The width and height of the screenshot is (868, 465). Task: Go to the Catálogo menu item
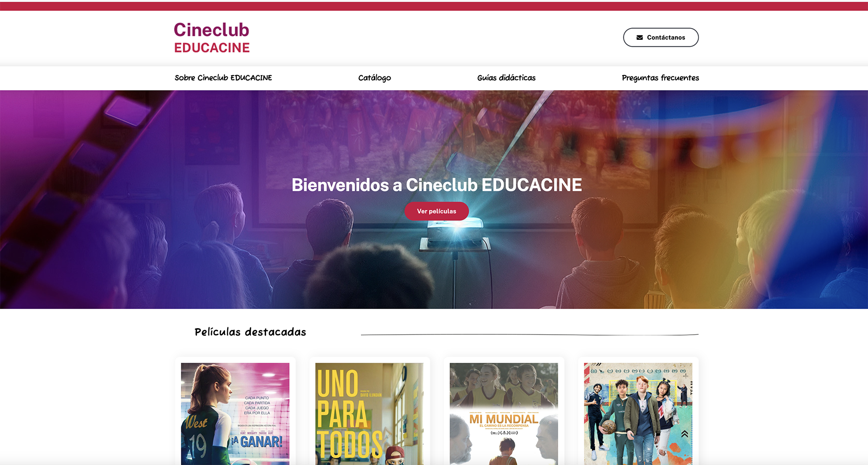point(374,78)
